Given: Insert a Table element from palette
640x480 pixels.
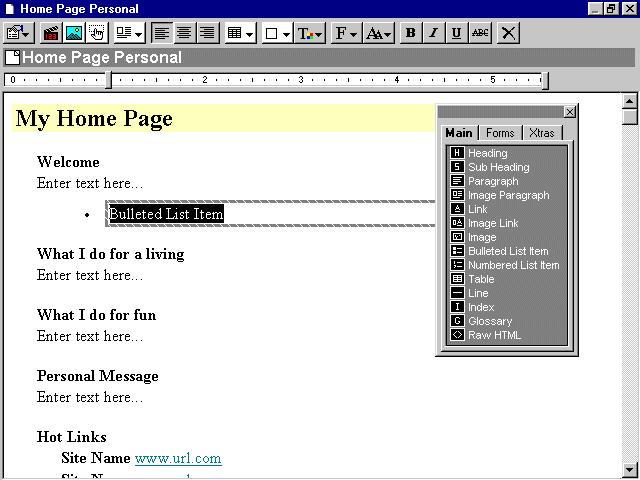Looking at the screenshot, I should click(x=481, y=279).
